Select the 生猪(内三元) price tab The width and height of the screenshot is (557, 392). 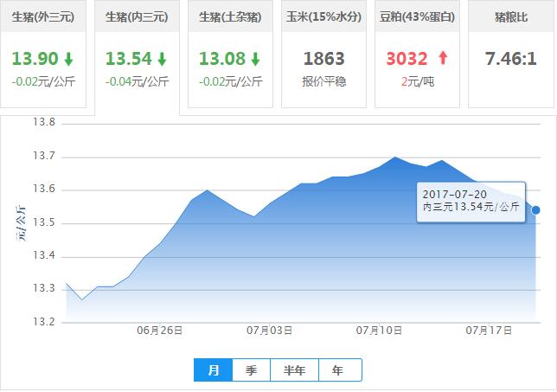click(x=137, y=57)
